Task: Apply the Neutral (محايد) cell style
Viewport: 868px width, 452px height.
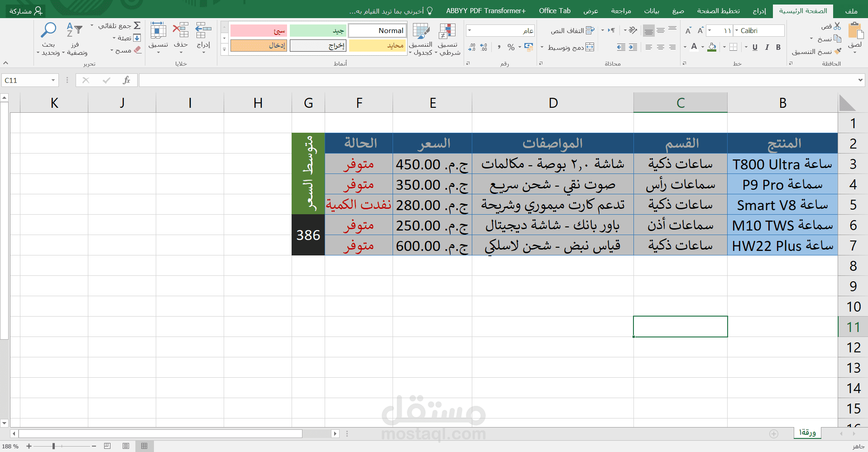Action: click(378, 45)
